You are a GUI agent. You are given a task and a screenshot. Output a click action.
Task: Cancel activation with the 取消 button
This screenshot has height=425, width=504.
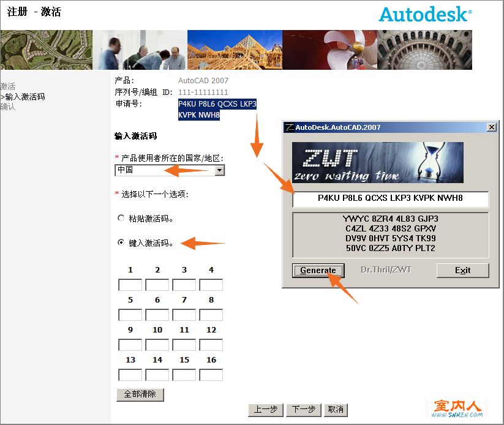pos(336,410)
